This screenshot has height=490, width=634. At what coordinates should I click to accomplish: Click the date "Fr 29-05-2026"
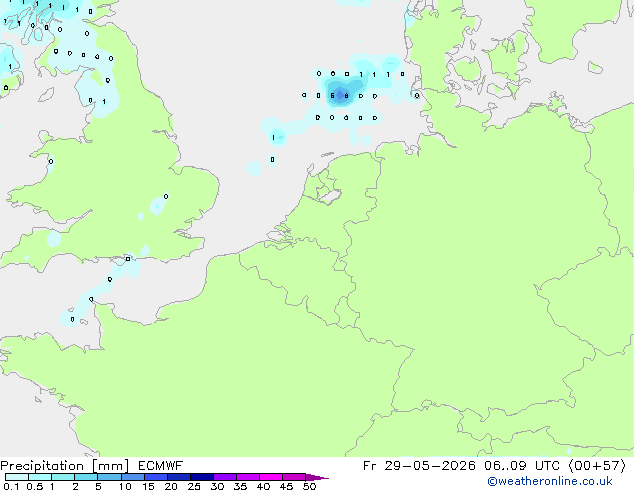[x=419, y=466]
